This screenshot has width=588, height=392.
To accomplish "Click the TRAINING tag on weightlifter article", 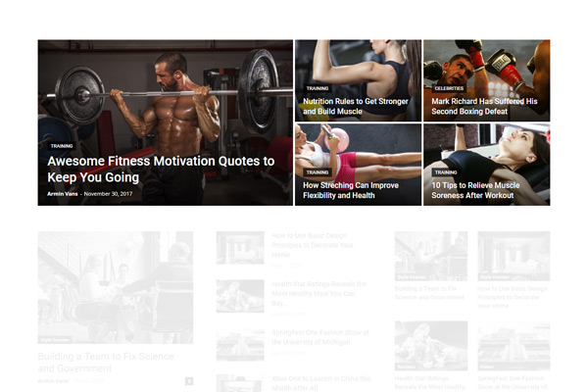I will [62, 146].
